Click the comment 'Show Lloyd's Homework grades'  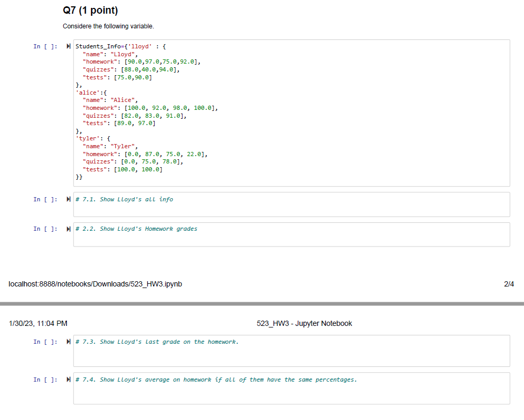click(x=137, y=229)
